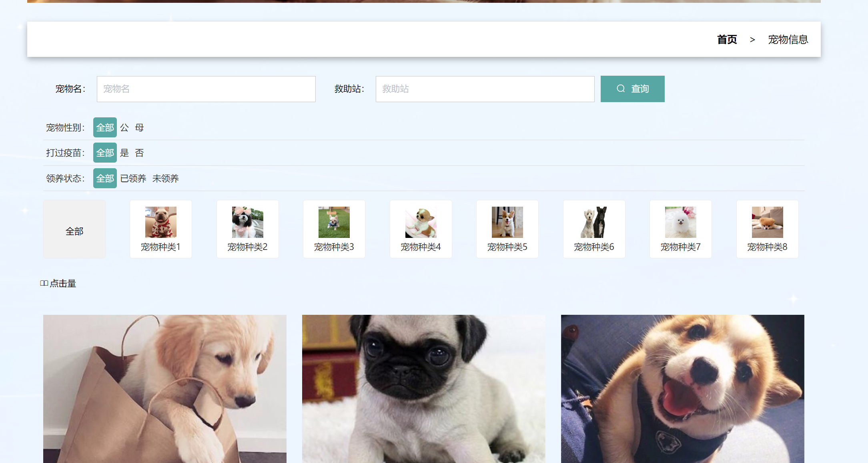The image size is (868, 463).
Task: Open the 宠物种类5 corgi category
Action: [x=507, y=229]
